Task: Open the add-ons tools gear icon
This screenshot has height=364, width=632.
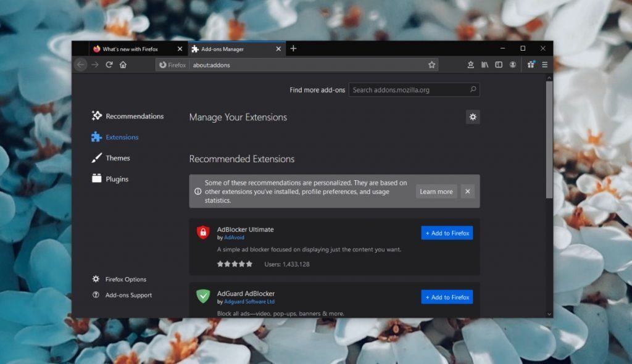Action: click(473, 117)
